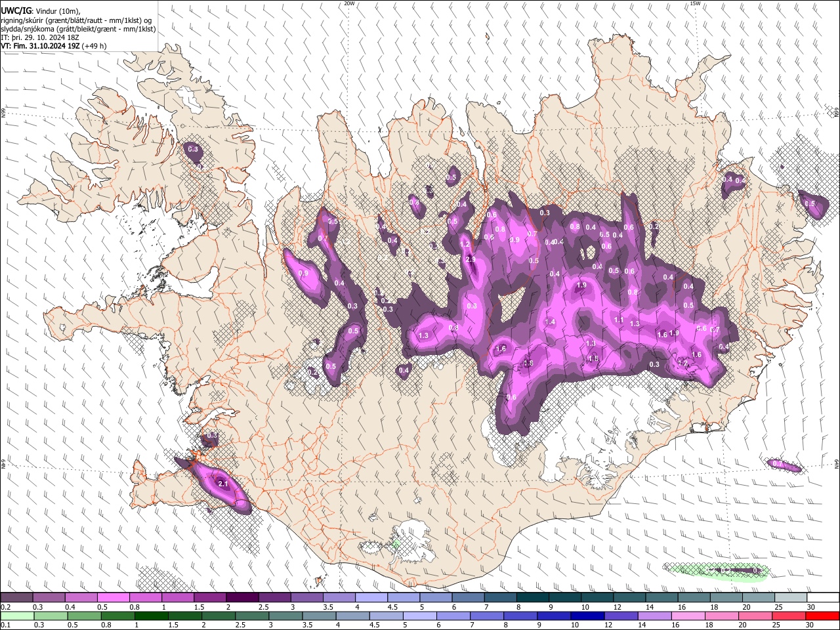The height and width of the screenshot is (630, 840).
Task: Select the light pink legend swatch at 16
Action: coord(688,616)
